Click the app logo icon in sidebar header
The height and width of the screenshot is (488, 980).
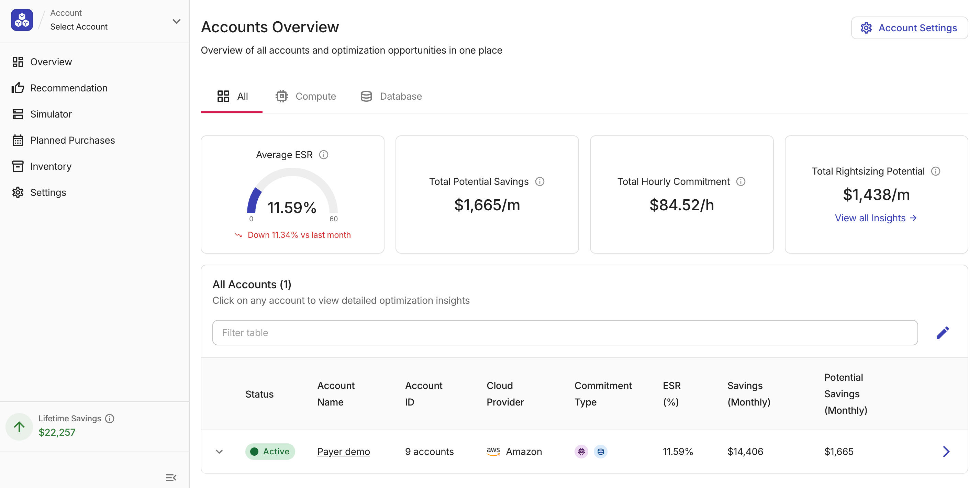(x=22, y=20)
